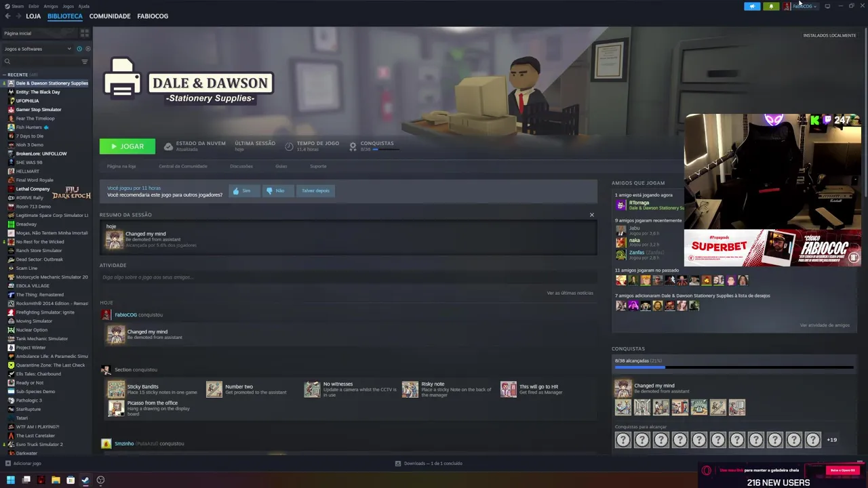Close the Resumo da sessão panel
This screenshot has width=868, height=488.
click(x=591, y=215)
